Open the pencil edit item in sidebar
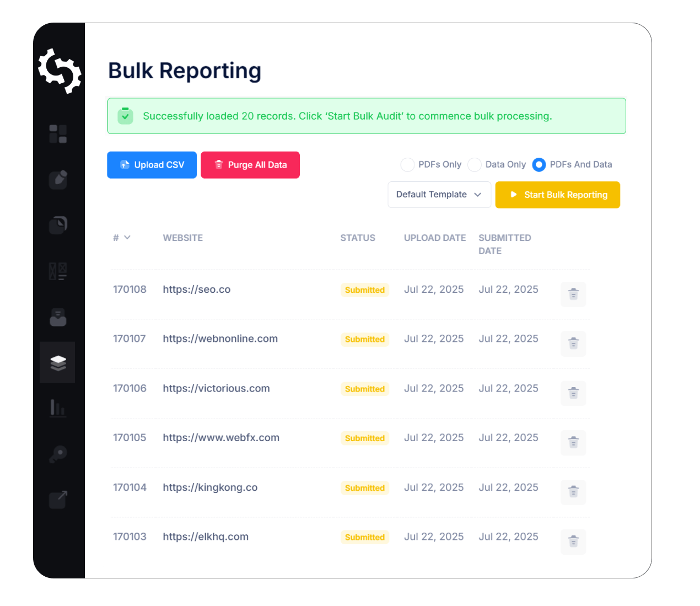Image resolution: width=700 pixels, height=606 pixels. 58,179
